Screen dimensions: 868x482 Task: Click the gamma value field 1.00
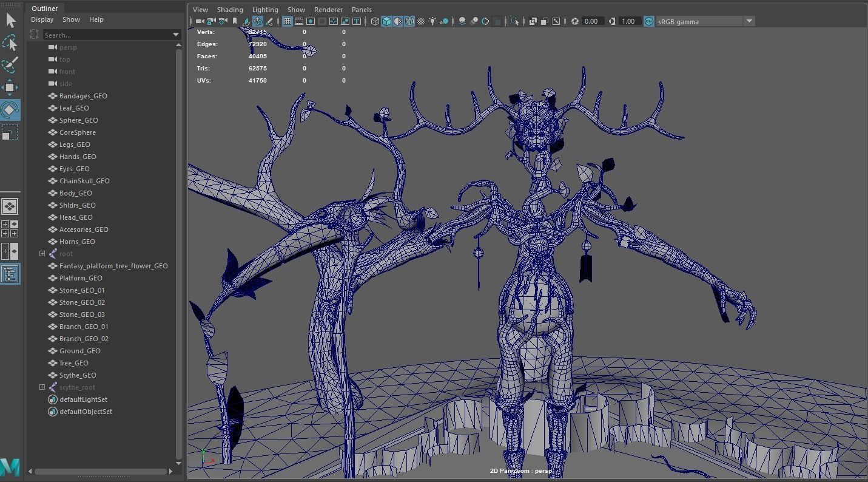[x=629, y=21]
